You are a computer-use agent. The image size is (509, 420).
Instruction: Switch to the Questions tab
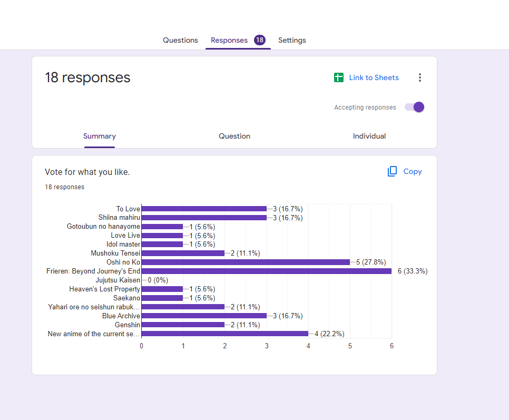pyautogui.click(x=180, y=40)
